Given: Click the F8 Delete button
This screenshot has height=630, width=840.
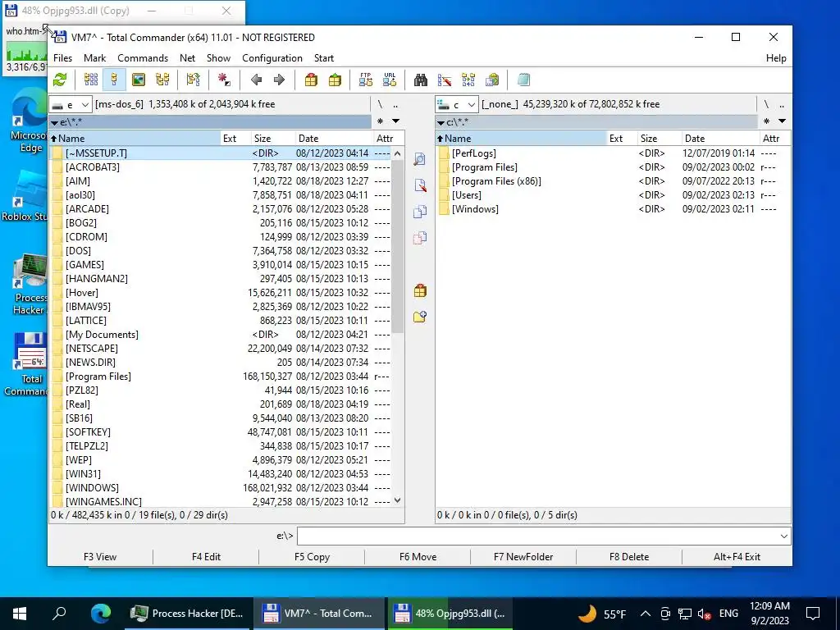Looking at the screenshot, I should (x=629, y=557).
